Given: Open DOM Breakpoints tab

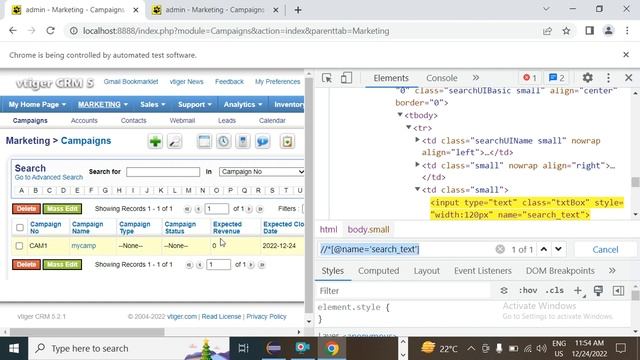Looking at the screenshot, I should (x=560, y=271).
